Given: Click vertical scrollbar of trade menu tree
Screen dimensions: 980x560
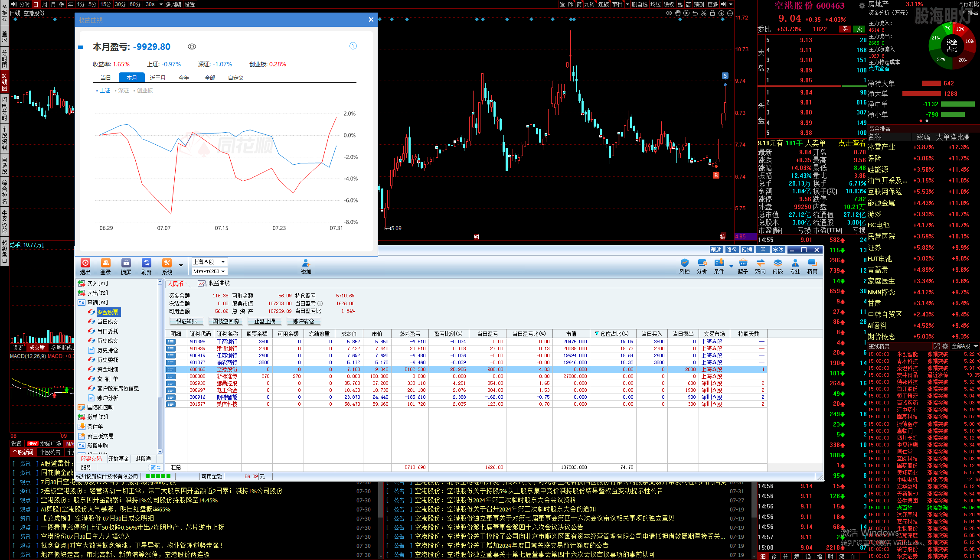Looking at the screenshot, I should (160, 366).
